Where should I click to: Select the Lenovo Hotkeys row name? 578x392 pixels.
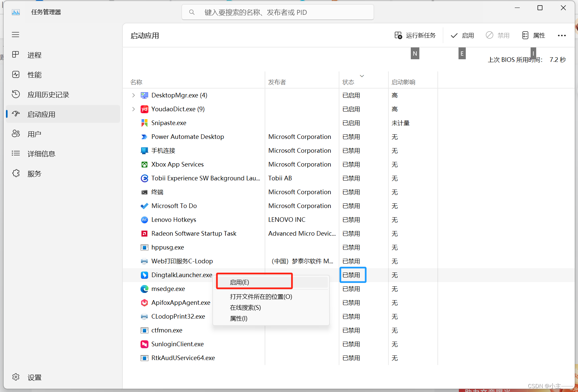click(x=174, y=220)
